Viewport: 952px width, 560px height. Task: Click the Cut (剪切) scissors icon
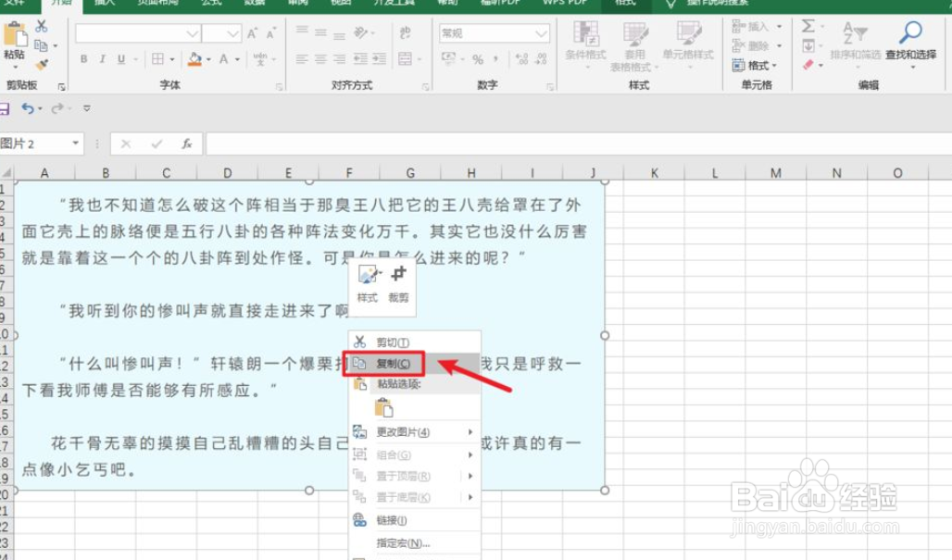(359, 341)
